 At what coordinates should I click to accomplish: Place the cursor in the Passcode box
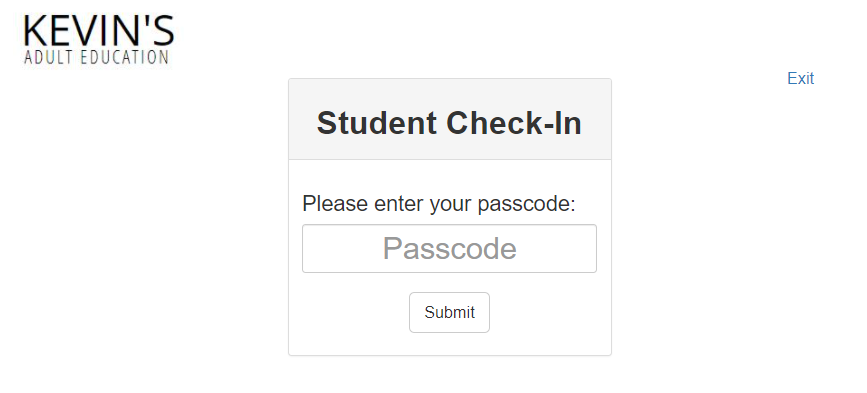coord(449,248)
